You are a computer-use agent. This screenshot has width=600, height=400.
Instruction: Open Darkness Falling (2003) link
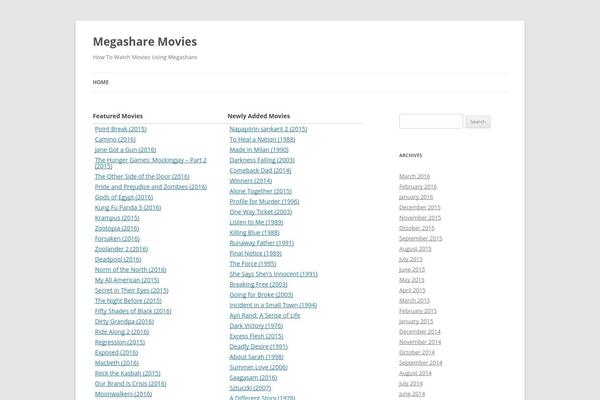coord(262,160)
